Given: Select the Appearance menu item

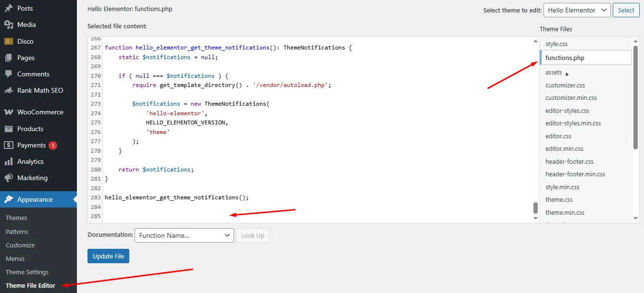Looking at the screenshot, I should tap(38, 199).
